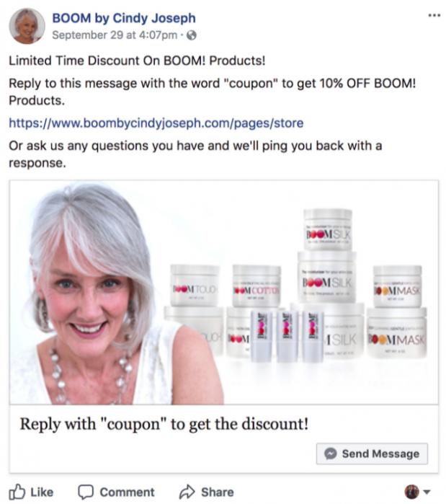Open the post options three-dot menu
Viewport: 446px width, 504px height.
434,15
